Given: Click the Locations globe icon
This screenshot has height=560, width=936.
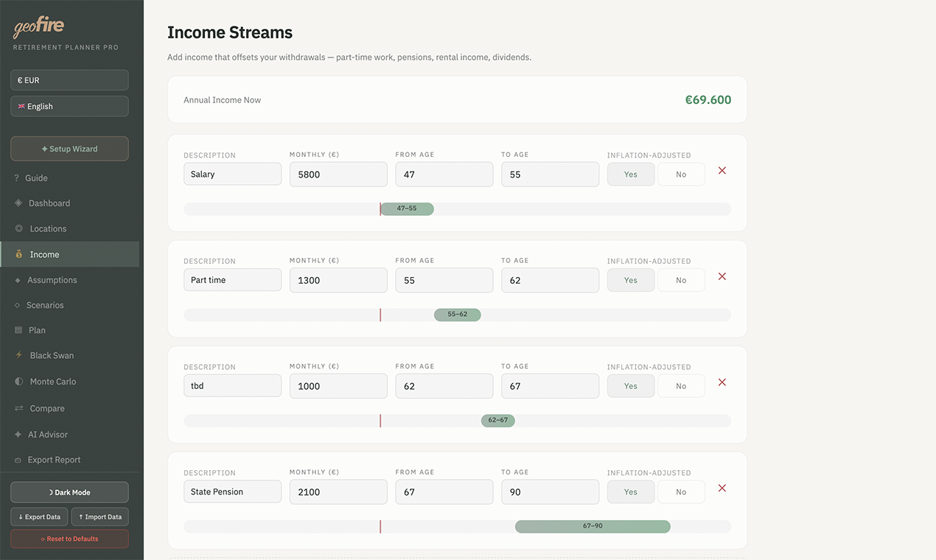Looking at the screenshot, I should coord(19,228).
